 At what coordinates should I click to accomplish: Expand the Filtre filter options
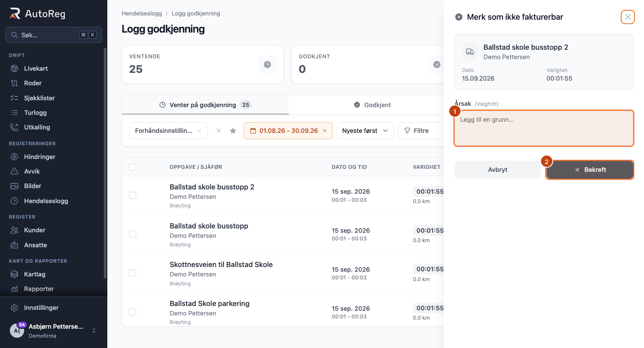(x=420, y=131)
